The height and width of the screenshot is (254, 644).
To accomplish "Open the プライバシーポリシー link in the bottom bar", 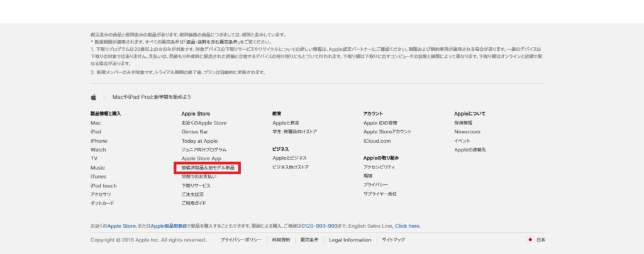I will (x=241, y=240).
